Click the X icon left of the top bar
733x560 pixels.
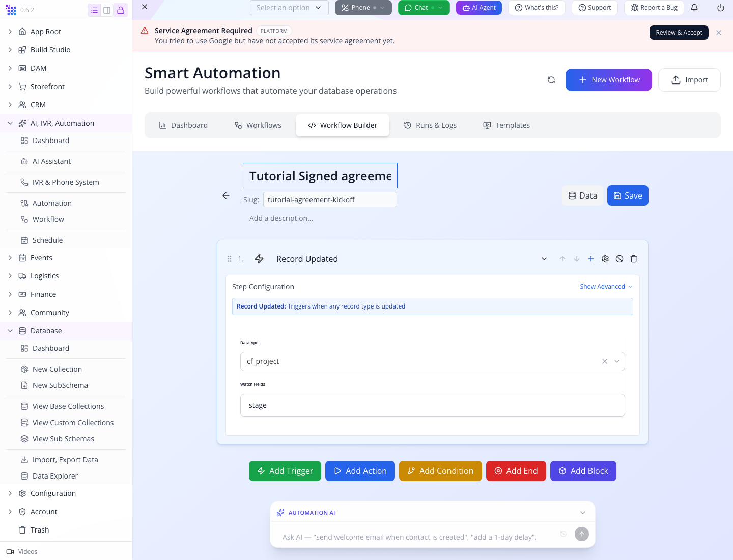(145, 7)
